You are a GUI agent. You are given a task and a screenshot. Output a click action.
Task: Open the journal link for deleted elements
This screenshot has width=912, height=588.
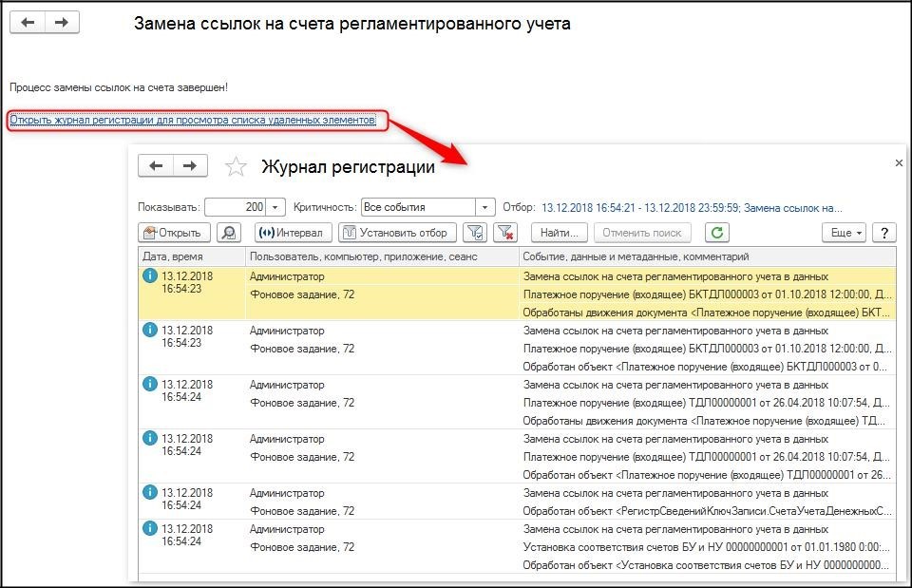[193, 120]
